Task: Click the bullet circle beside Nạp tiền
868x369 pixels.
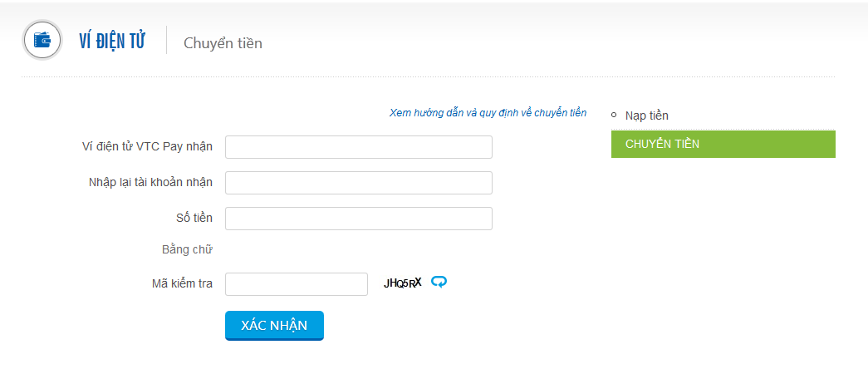Action: (614, 116)
